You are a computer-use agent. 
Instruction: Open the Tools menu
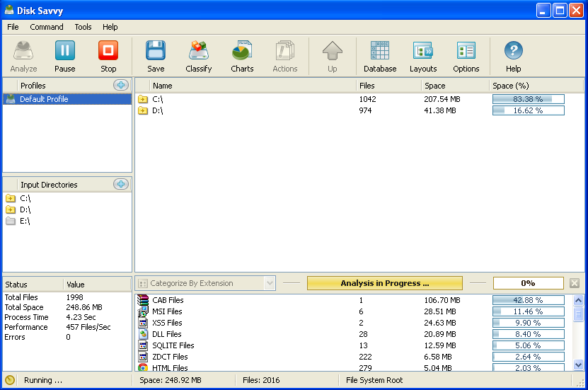pos(83,27)
